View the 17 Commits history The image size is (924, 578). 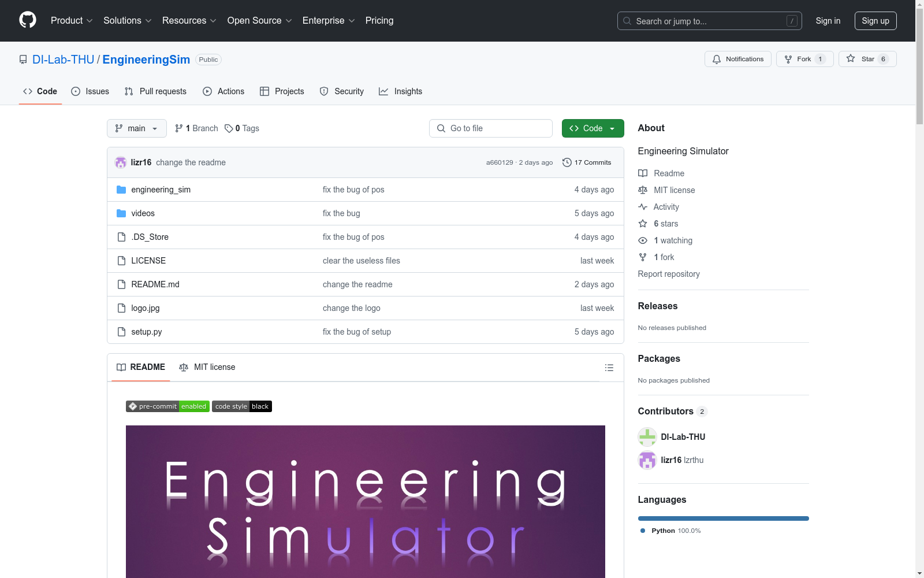[x=587, y=162]
